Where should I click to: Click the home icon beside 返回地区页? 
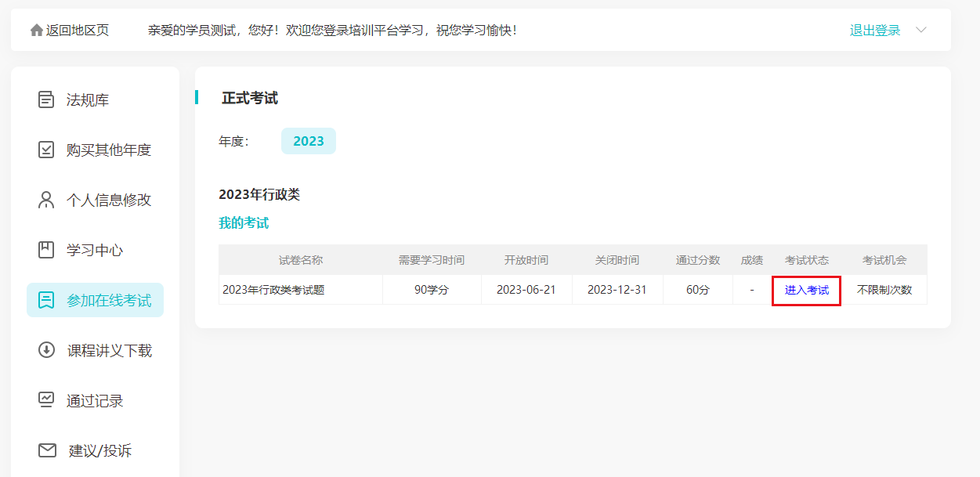click(36, 31)
